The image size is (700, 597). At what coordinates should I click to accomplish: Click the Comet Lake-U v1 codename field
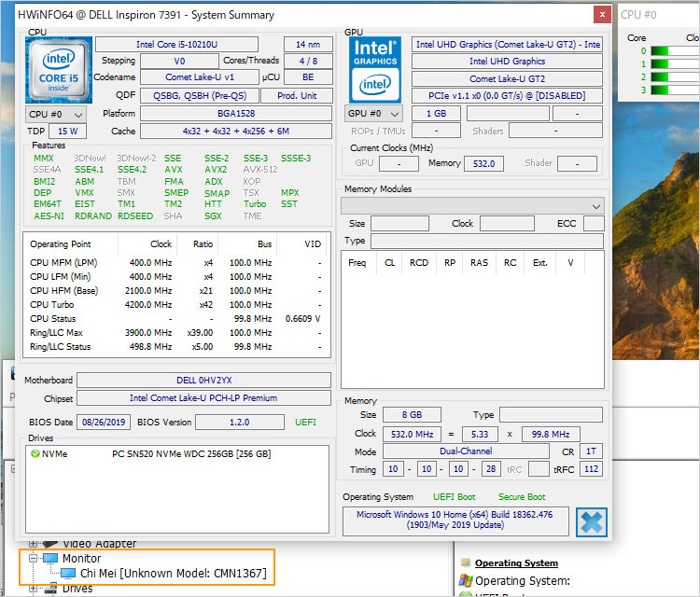click(x=200, y=77)
